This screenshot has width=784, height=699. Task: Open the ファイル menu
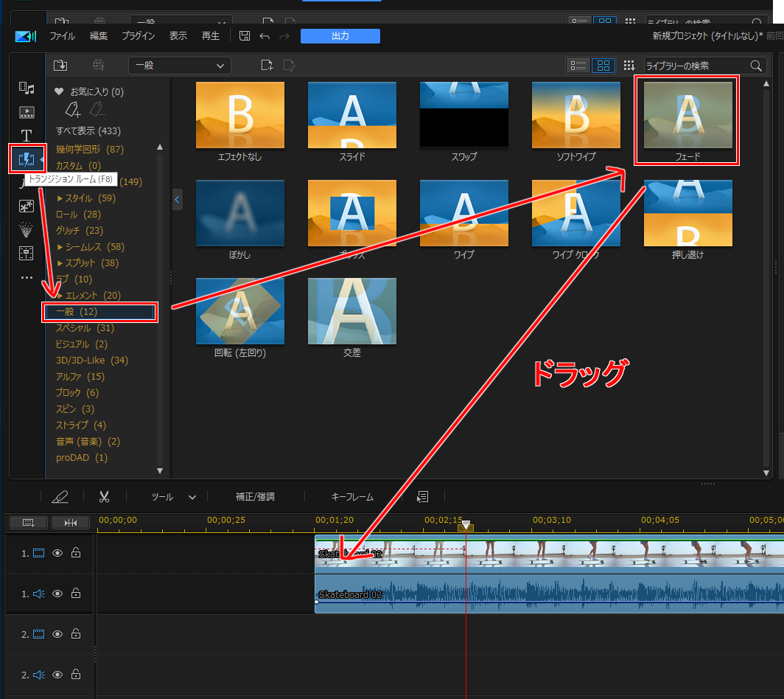coord(62,36)
